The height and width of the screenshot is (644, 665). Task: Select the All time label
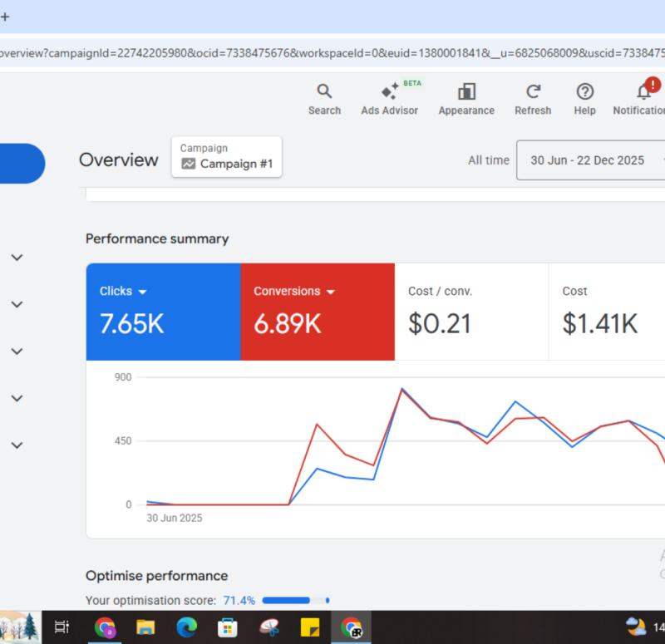(x=489, y=160)
